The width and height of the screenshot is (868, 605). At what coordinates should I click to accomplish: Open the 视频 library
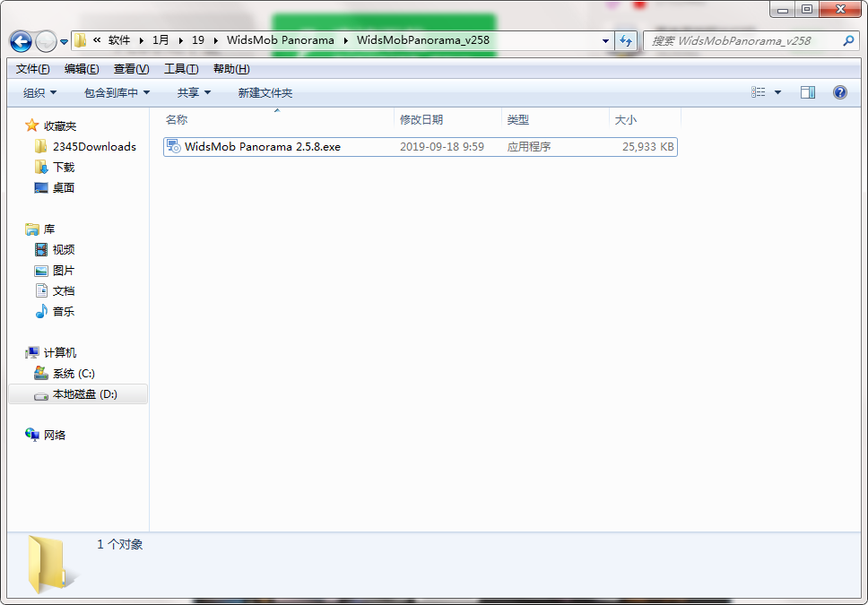click(63, 250)
